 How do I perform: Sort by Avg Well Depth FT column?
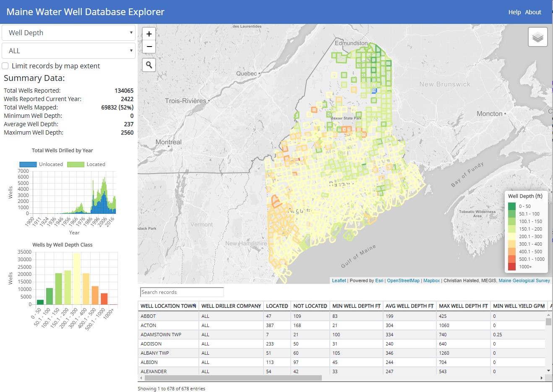click(x=409, y=306)
